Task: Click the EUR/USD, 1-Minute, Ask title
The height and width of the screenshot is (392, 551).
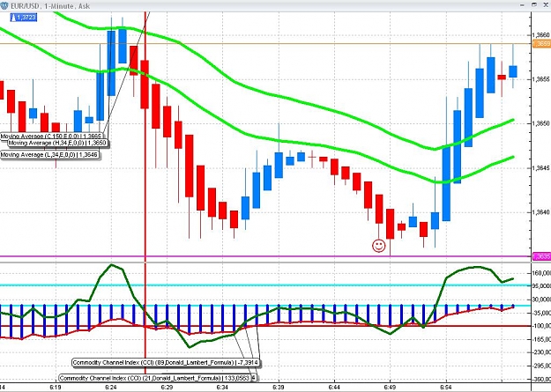Action: (50, 6)
